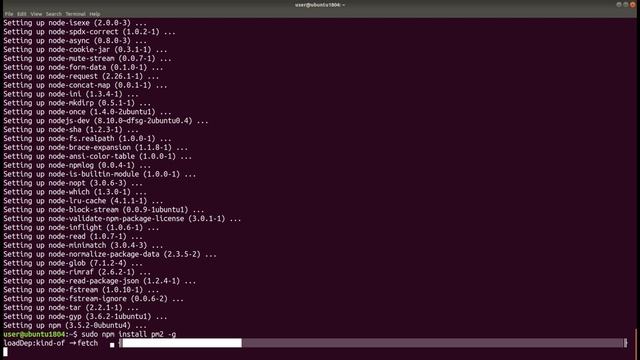640x360 pixels.
Task: Click the line 'Setting up node-request (2.26.1-1)'
Action: (81, 76)
